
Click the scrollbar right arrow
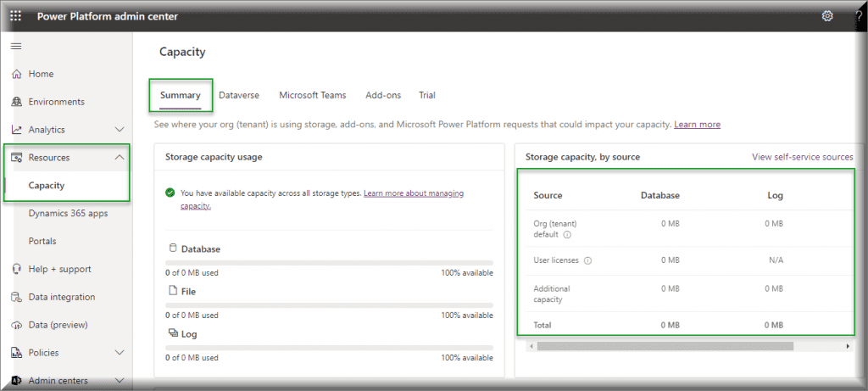pyautogui.click(x=848, y=346)
